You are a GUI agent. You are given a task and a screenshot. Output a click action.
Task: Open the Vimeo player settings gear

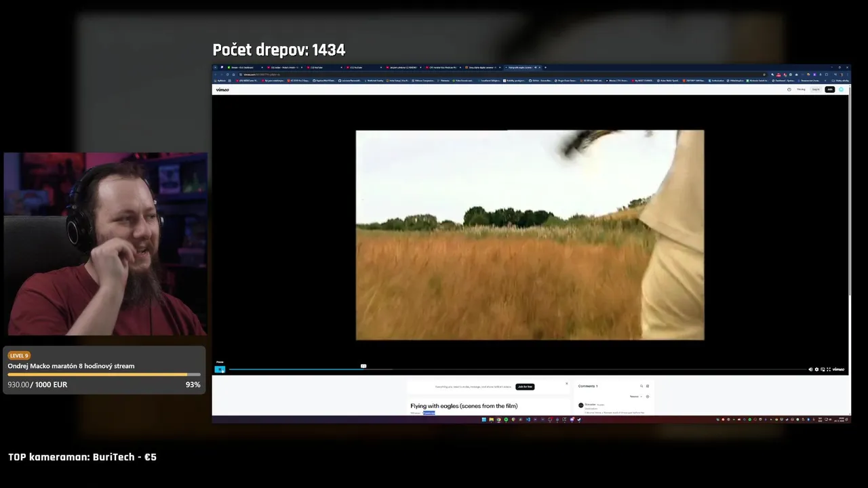(x=816, y=369)
